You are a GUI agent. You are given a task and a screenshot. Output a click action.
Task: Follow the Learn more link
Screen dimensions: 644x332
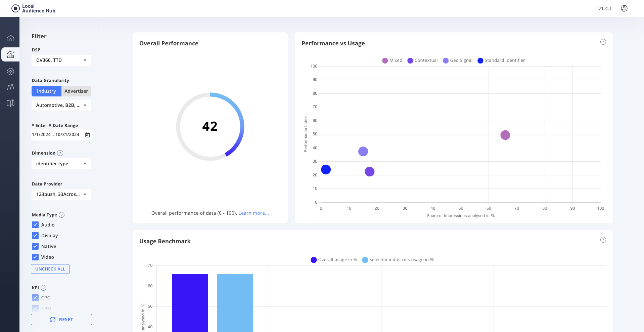(x=254, y=213)
